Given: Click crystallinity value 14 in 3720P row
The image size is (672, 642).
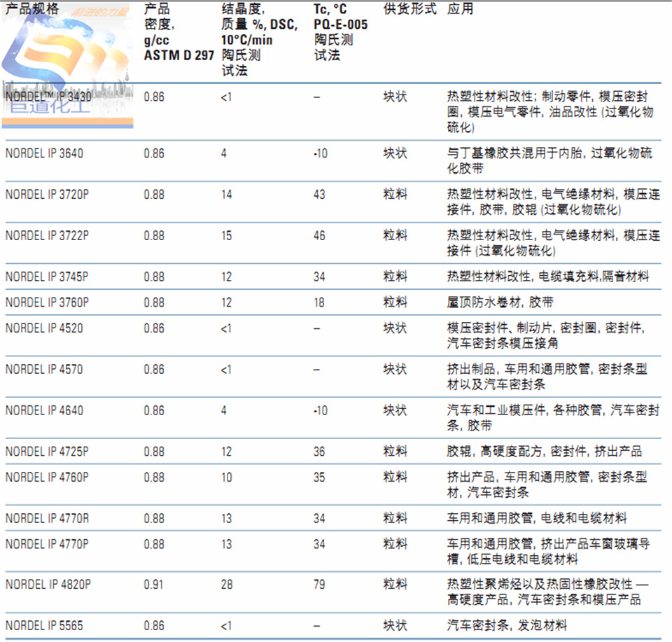Looking at the screenshot, I should [x=227, y=195].
